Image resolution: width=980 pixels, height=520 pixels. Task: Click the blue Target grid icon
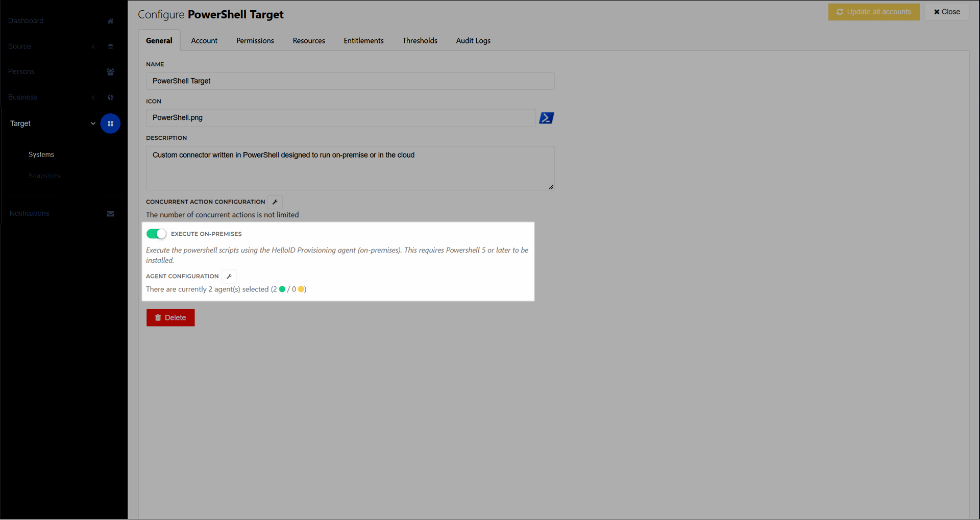pos(110,123)
